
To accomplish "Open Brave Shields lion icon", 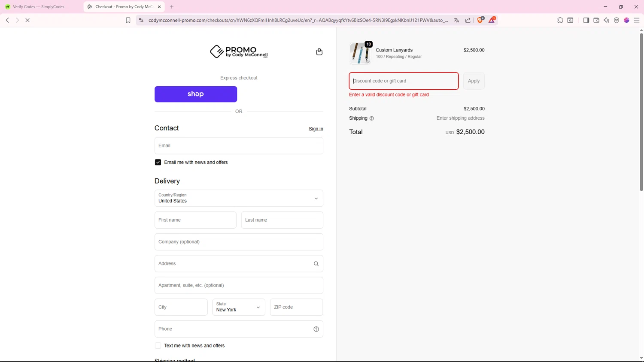I will [480, 20].
